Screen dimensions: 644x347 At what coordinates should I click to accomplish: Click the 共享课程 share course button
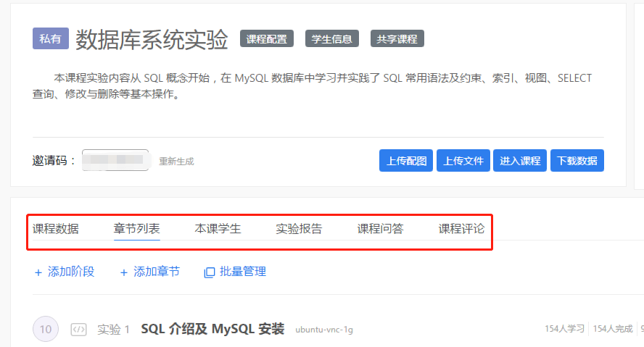tap(397, 39)
